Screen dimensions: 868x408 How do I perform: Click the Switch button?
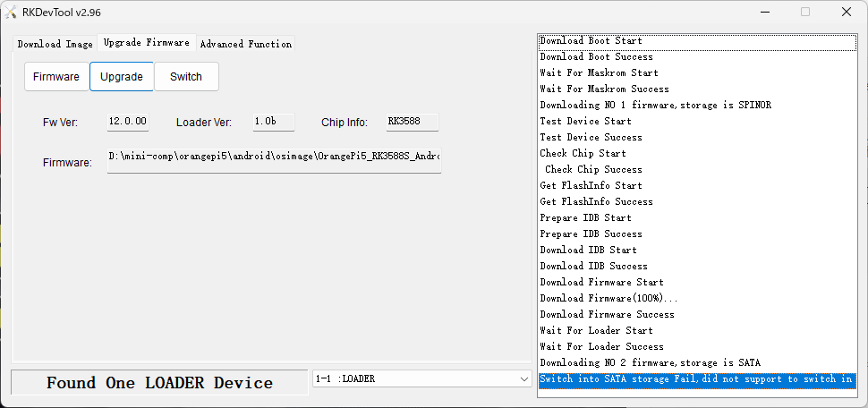point(186,76)
